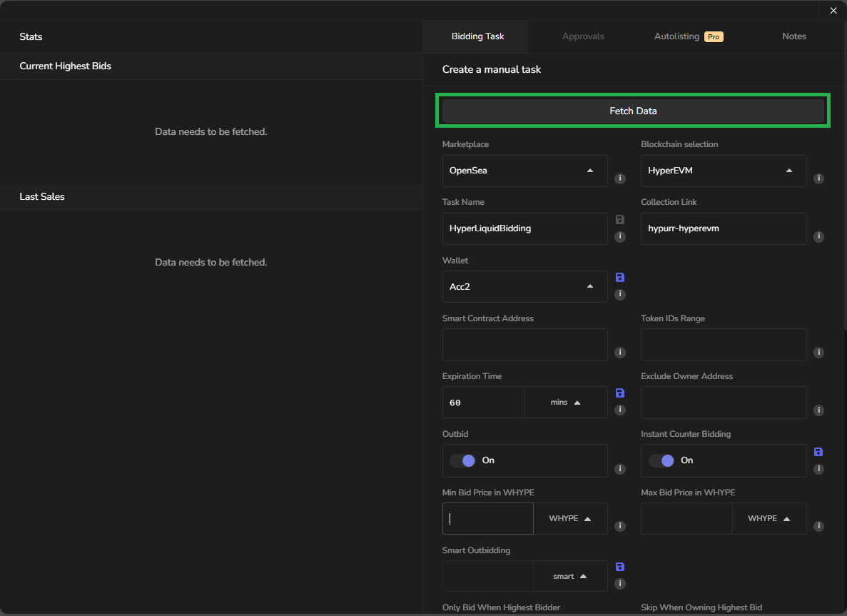Click save icon next to Smart Outbidding
The height and width of the screenshot is (616, 847).
click(x=620, y=567)
